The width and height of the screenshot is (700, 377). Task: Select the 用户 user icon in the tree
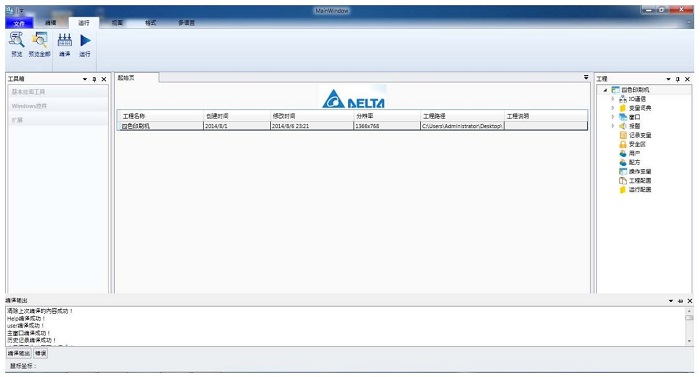coord(623,153)
